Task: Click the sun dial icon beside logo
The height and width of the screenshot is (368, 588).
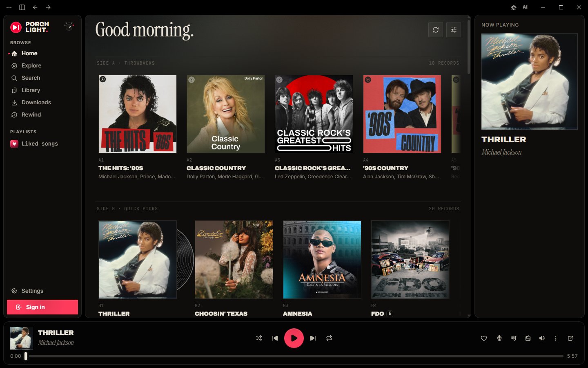Action: (69, 26)
